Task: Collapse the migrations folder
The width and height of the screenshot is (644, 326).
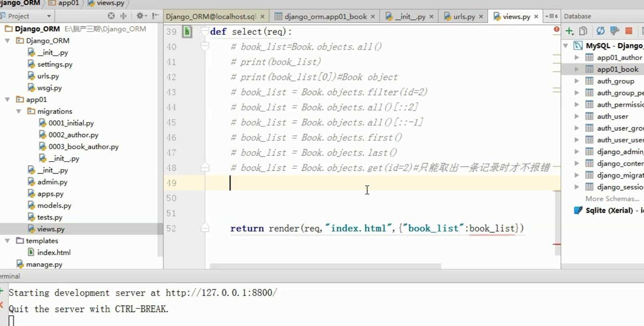Action: 18,111
